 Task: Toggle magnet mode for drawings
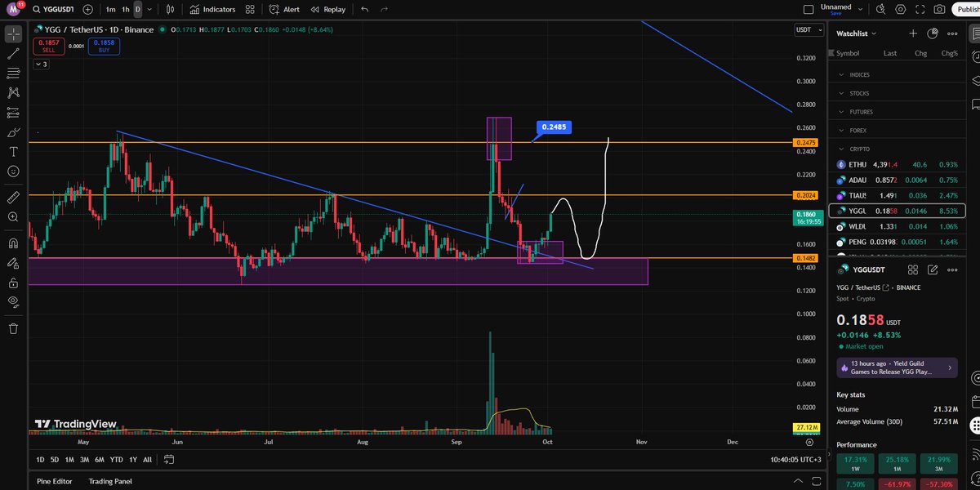point(13,243)
